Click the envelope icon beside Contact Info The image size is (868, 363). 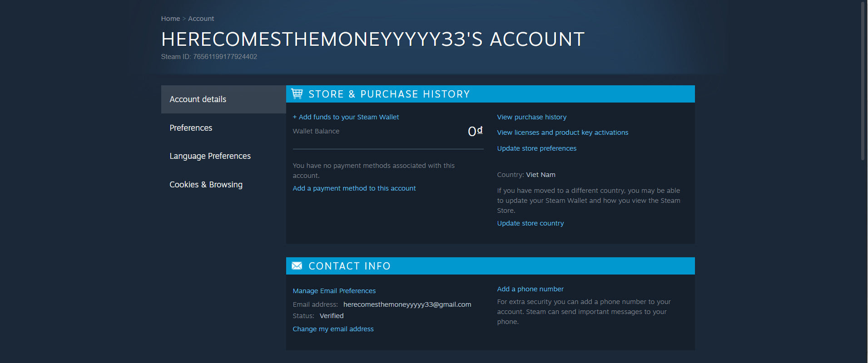point(297,266)
